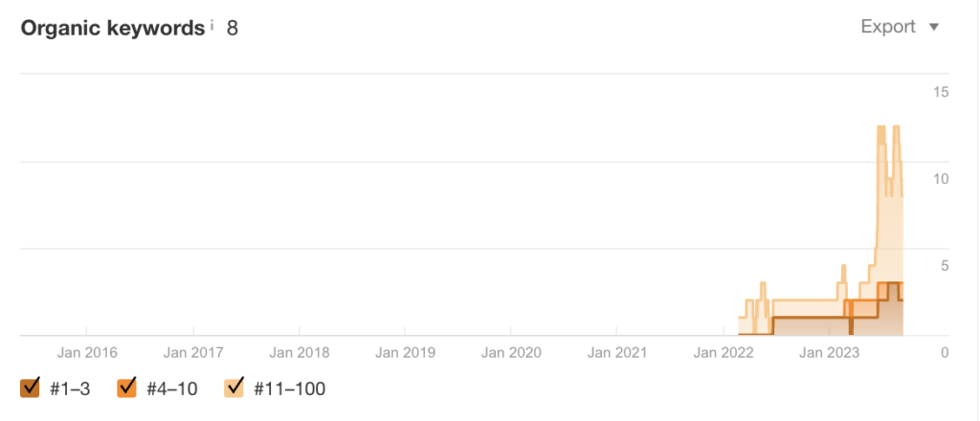The height and width of the screenshot is (421, 980).
Task: Click the #1–3 legend label text
Action: tap(70, 389)
